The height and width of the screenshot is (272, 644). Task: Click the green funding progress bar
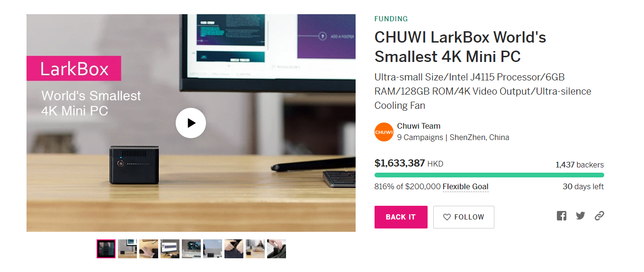[x=489, y=175]
